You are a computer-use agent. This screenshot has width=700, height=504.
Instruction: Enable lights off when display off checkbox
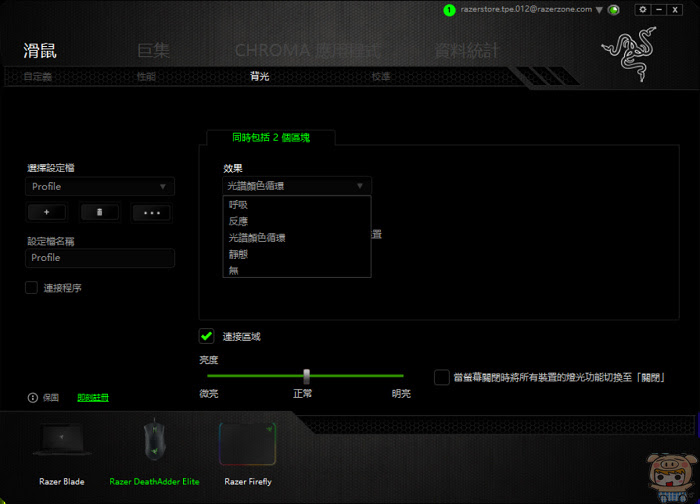point(442,377)
